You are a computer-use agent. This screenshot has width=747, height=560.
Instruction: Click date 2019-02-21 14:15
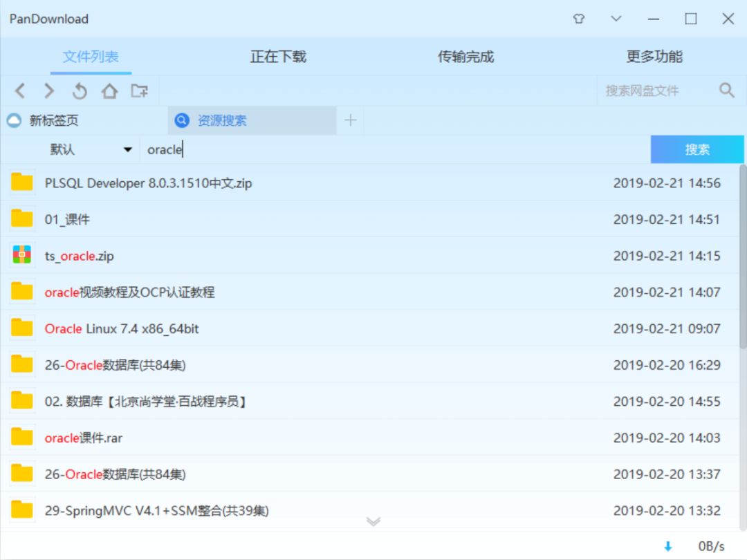pos(667,256)
